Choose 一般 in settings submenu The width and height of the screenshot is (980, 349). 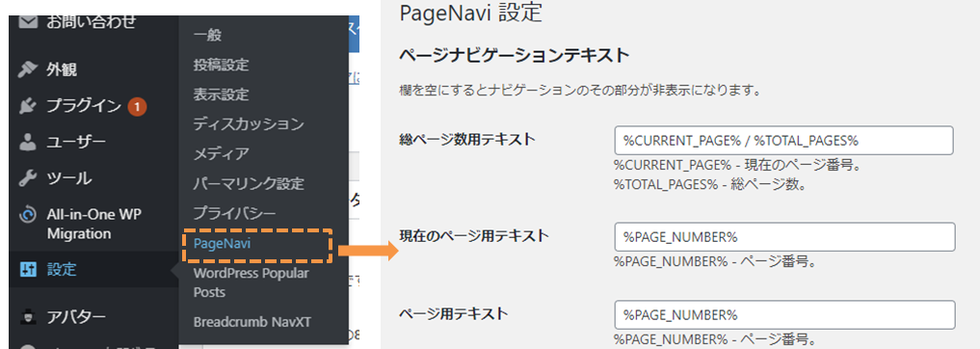[x=207, y=35]
